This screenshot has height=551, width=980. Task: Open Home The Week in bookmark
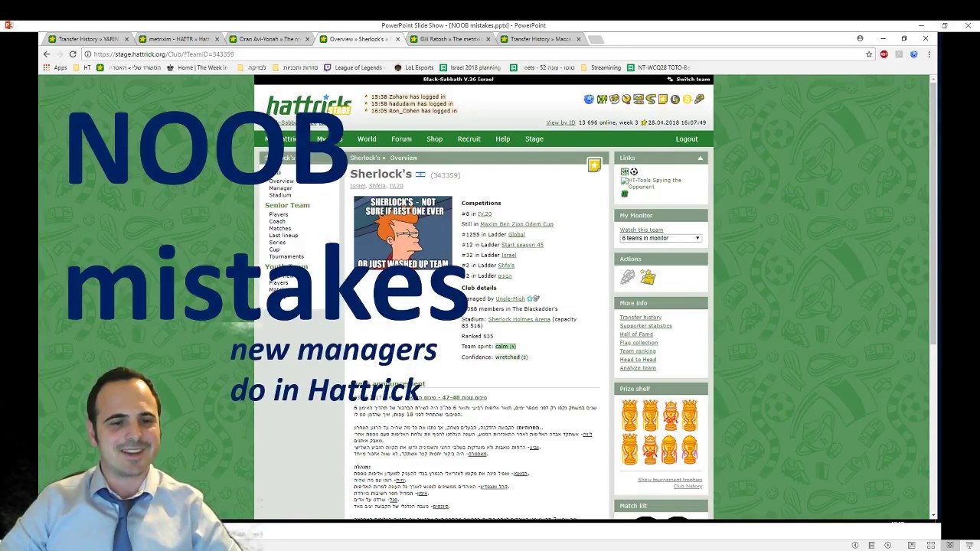pos(197,67)
